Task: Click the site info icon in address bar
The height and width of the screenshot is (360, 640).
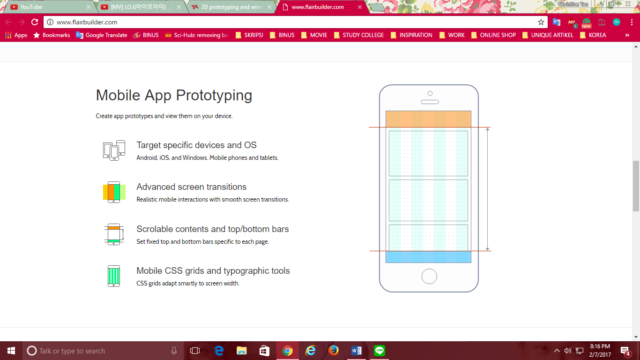Action: [50, 22]
